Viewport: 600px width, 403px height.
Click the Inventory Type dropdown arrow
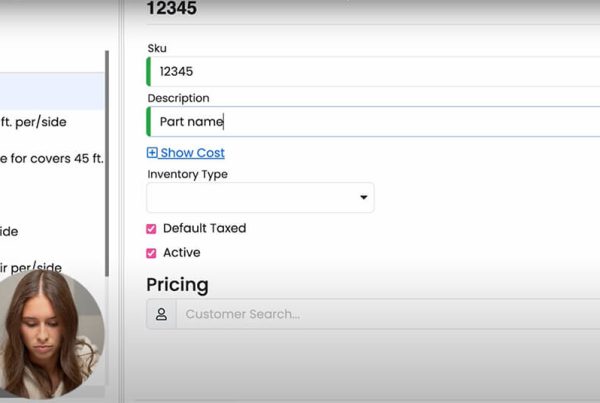pyautogui.click(x=363, y=198)
